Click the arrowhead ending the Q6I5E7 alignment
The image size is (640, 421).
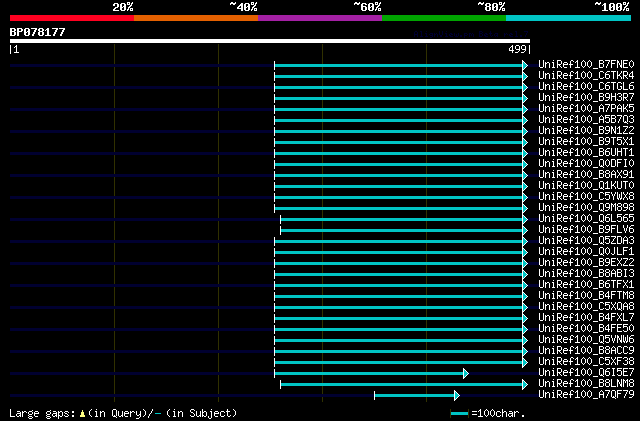click(466, 374)
